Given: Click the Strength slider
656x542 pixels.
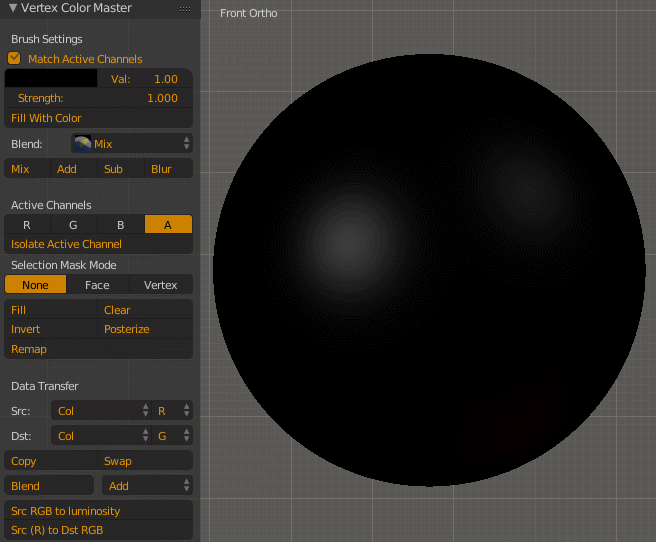Looking at the screenshot, I should [x=98, y=98].
